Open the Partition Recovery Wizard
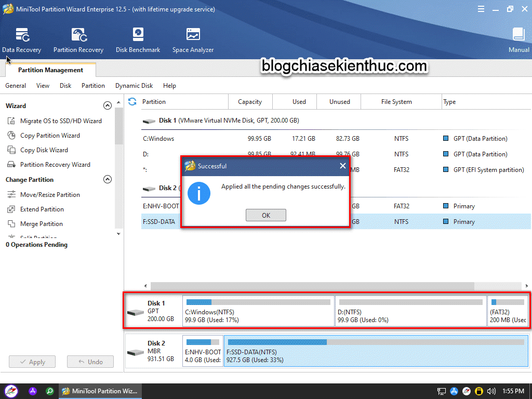 [55, 165]
